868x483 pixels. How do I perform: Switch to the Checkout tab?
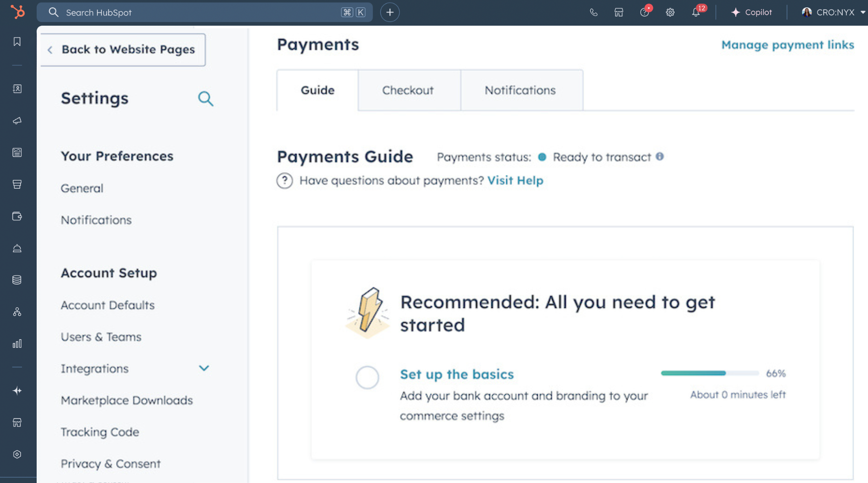(x=408, y=90)
